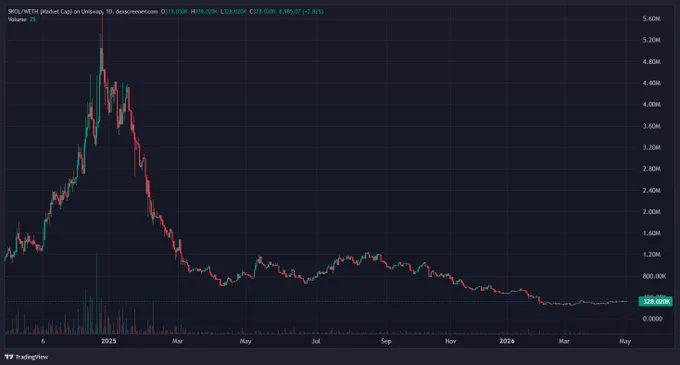Click the 4.40M price axis label
This screenshot has width=680, height=365.
coord(651,83)
